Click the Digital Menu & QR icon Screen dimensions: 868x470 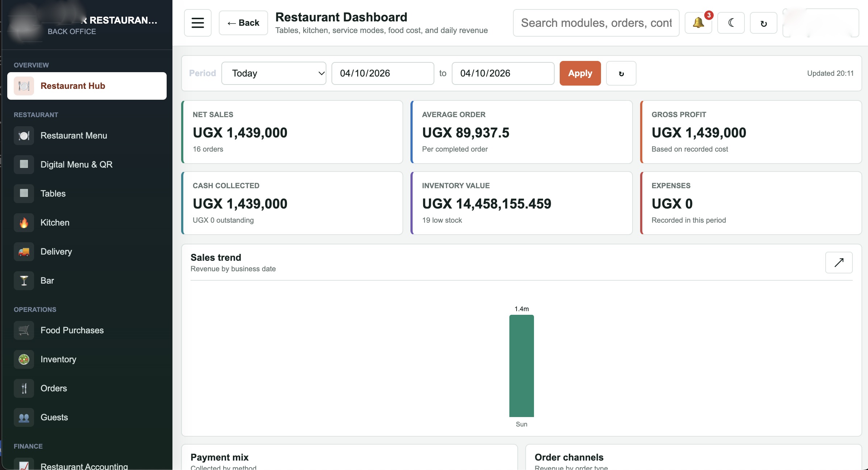(24, 165)
